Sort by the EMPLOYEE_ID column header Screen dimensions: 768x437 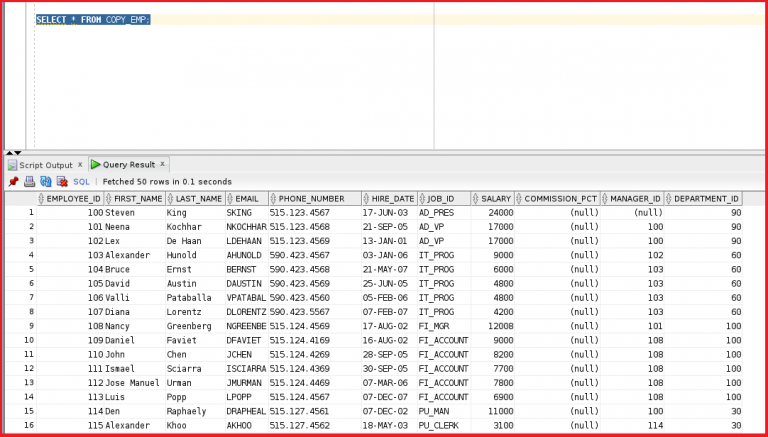[70, 199]
